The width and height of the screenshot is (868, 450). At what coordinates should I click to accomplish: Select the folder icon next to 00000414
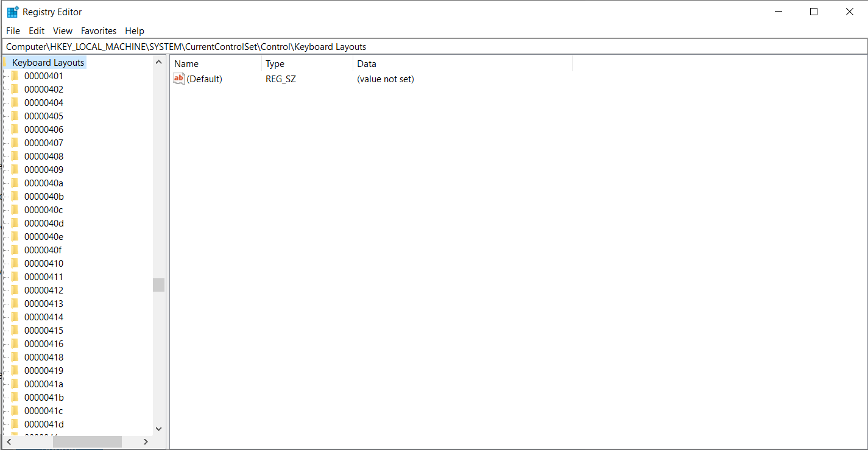click(x=15, y=317)
